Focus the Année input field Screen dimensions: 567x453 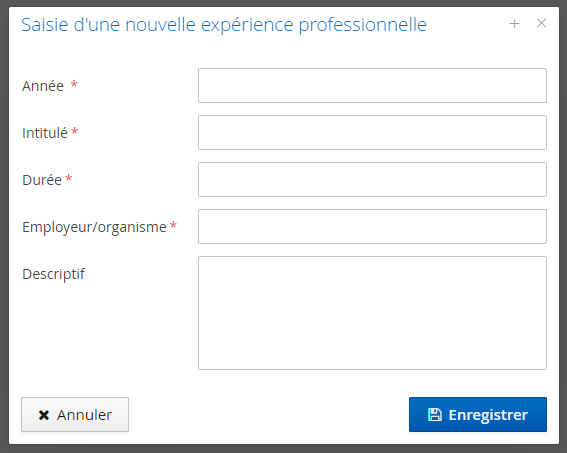coord(372,85)
